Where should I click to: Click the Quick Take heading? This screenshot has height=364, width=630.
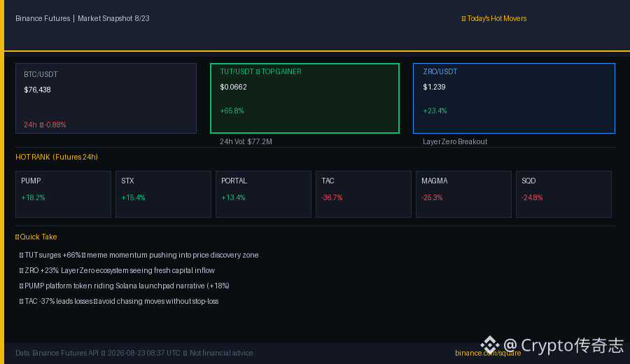point(36,237)
